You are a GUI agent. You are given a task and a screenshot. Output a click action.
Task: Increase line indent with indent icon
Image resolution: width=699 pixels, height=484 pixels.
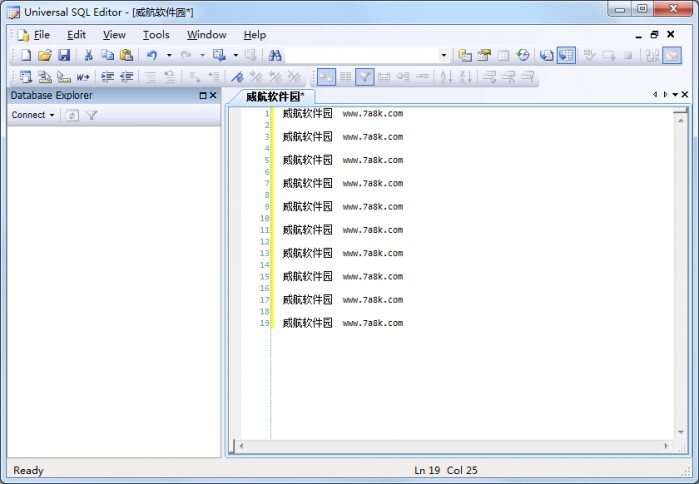coord(107,78)
